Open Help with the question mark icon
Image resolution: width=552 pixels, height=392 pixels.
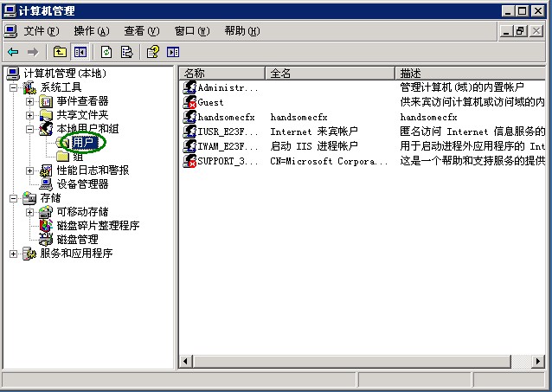[153, 52]
